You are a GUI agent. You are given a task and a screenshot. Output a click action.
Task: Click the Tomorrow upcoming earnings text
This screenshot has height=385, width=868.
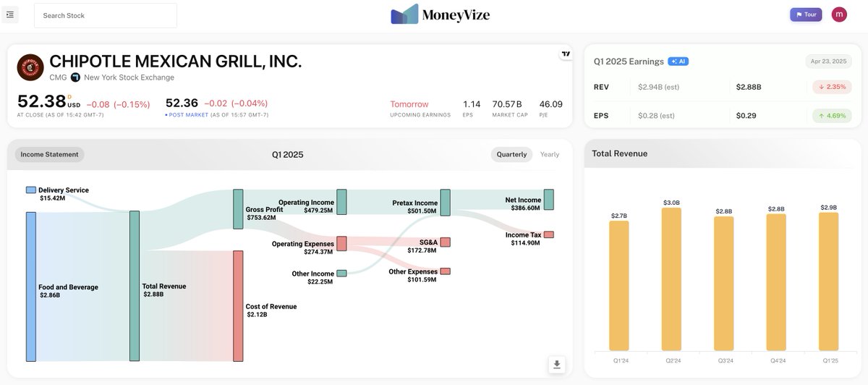[409, 104]
